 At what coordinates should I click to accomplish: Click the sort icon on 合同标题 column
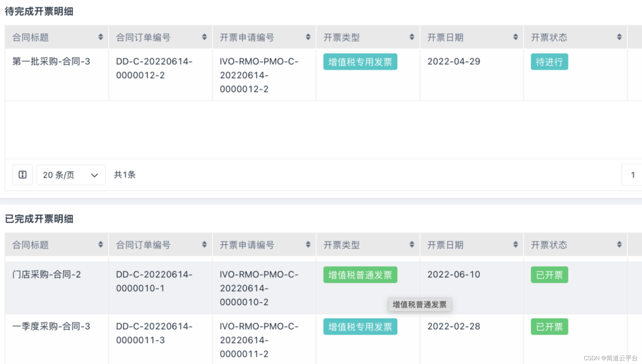[101, 37]
